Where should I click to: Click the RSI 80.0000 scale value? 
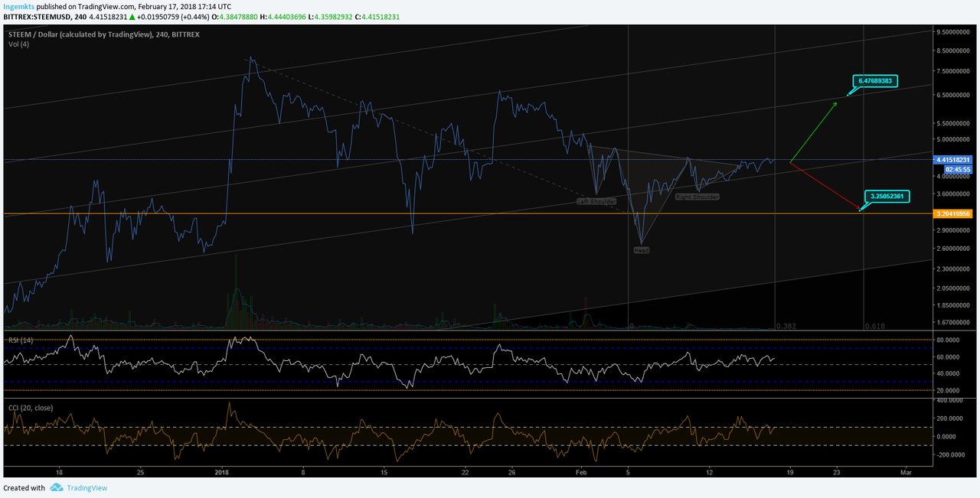coord(948,340)
